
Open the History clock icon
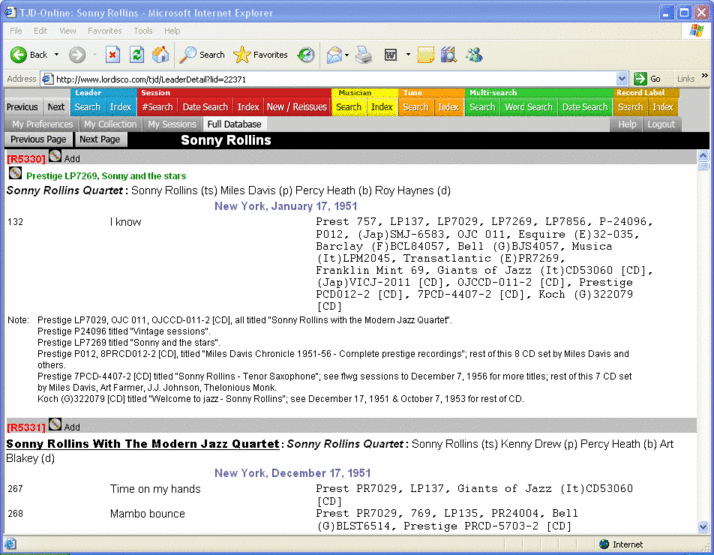coord(306,55)
